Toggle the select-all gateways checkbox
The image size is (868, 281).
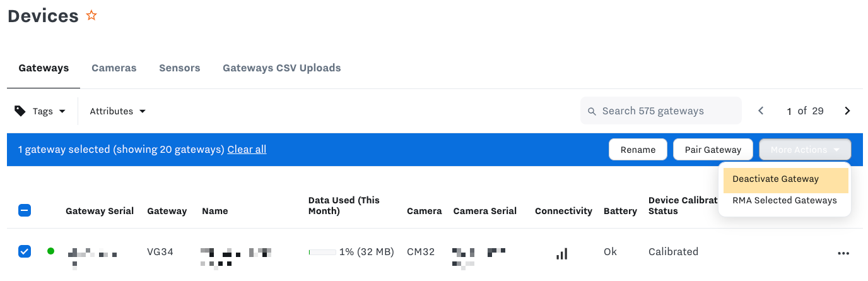point(25,211)
